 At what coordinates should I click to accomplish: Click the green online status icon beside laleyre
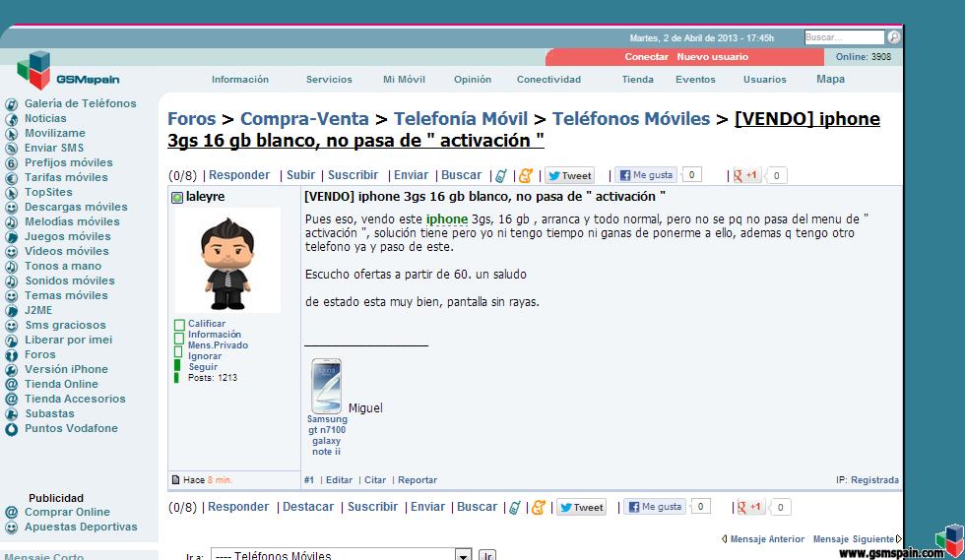[176, 197]
